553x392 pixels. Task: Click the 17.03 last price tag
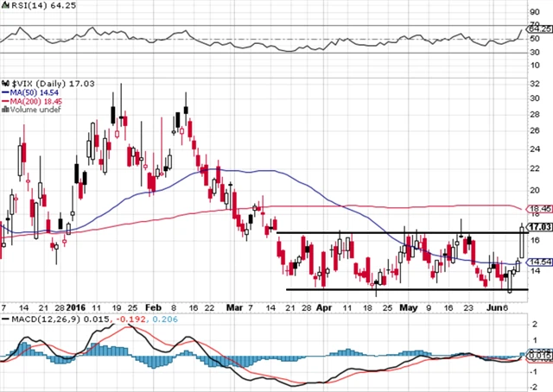point(539,228)
